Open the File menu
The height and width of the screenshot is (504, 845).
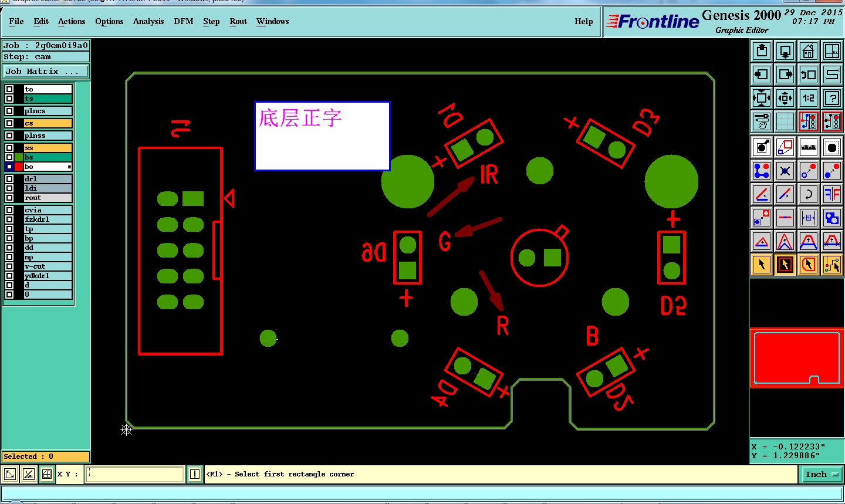pyautogui.click(x=16, y=21)
